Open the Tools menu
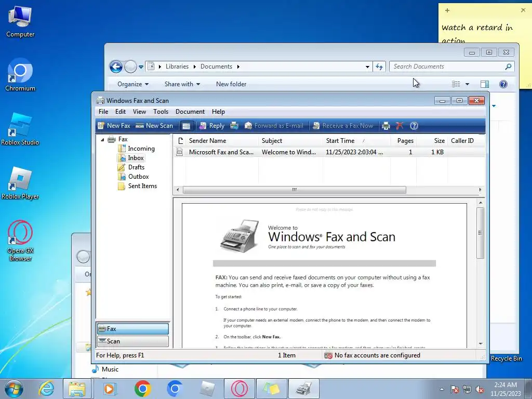 [161, 112]
